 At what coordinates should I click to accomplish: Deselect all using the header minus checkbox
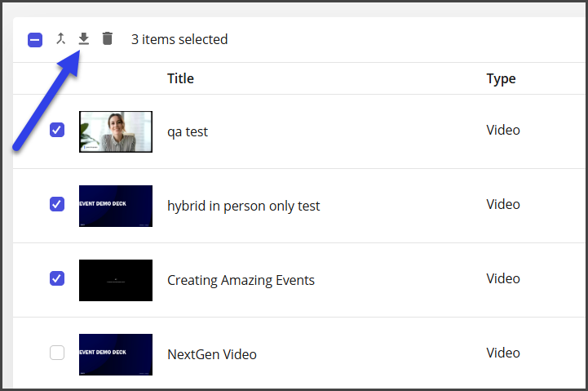click(x=35, y=40)
